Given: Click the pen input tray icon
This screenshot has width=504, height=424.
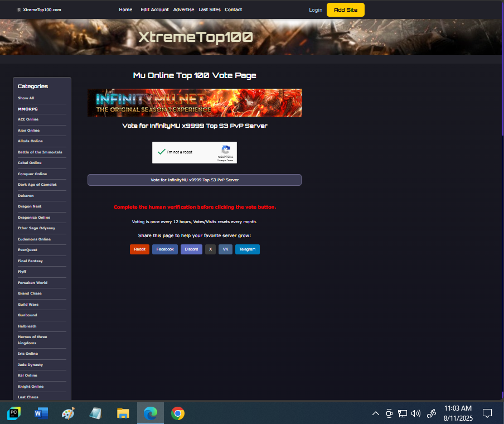Looking at the screenshot, I should 432,413.
